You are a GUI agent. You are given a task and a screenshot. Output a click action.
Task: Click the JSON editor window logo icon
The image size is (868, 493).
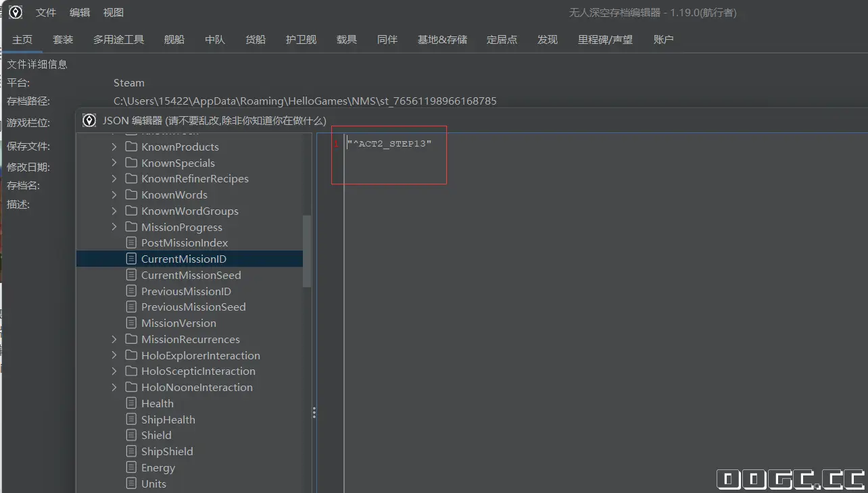pyautogui.click(x=89, y=120)
